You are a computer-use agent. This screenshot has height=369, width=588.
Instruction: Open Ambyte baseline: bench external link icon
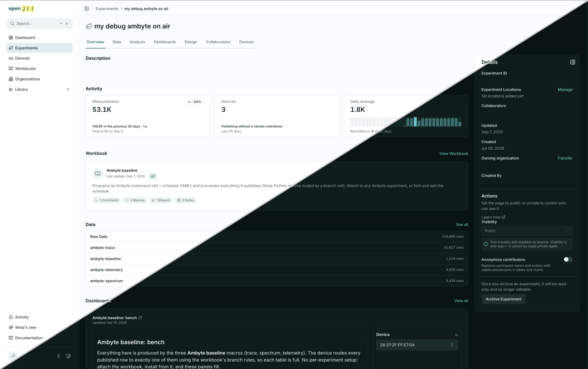(x=140, y=318)
